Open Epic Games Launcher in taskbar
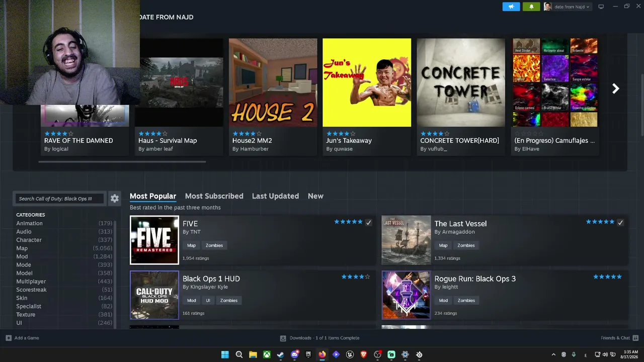The image size is (644, 362). (308, 354)
